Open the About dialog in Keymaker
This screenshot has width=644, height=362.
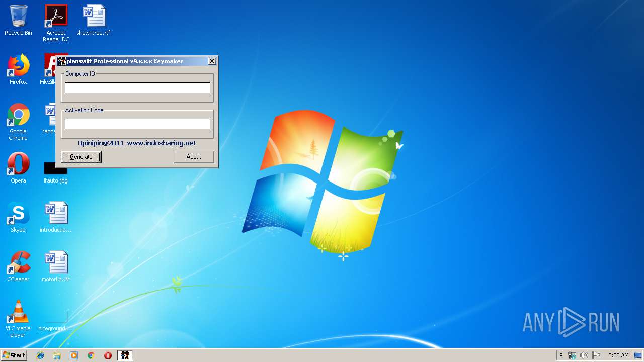click(x=194, y=157)
